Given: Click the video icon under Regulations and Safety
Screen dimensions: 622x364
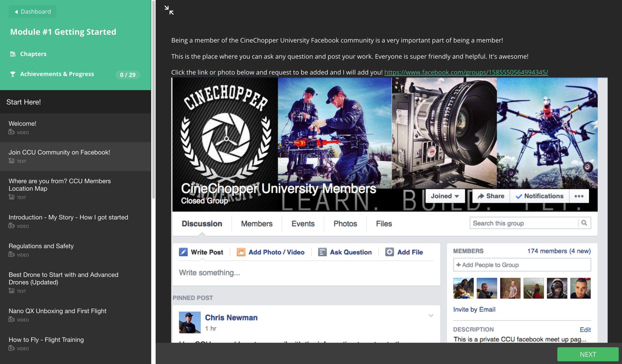Looking at the screenshot, I should point(11,255).
